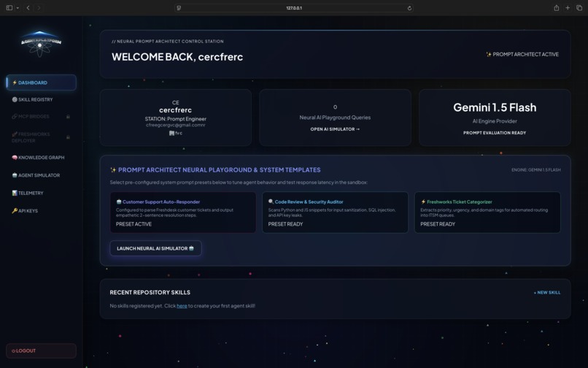
Task: Toggle the browser sidebar icon
Action: point(9,8)
